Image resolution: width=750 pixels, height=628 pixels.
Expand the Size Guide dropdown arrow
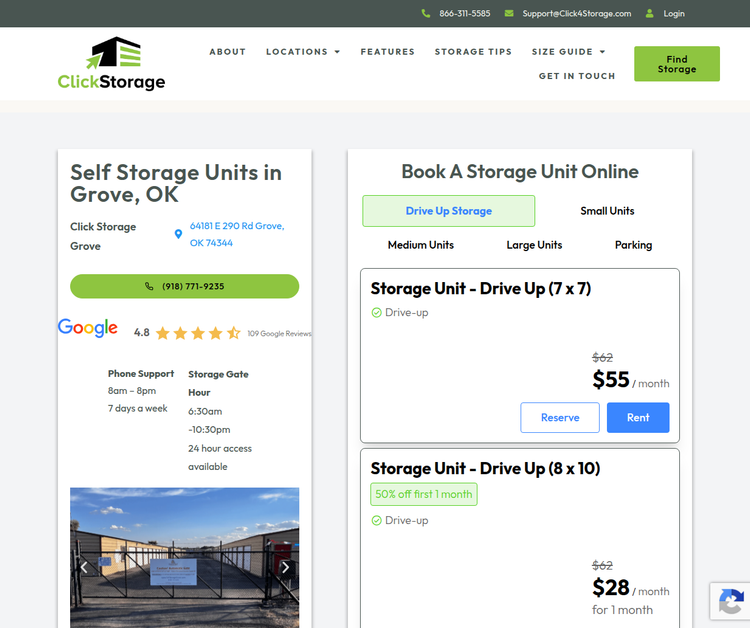coord(602,52)
